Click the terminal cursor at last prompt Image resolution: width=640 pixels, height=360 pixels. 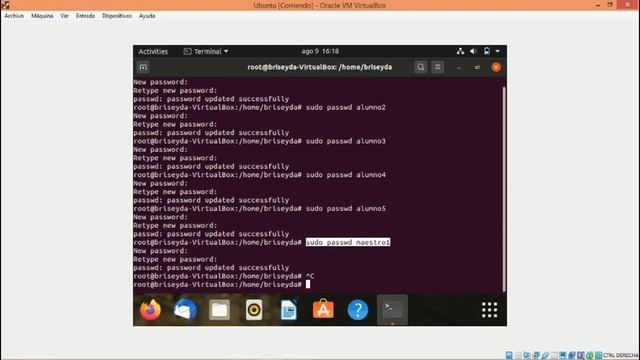(308, 284)
